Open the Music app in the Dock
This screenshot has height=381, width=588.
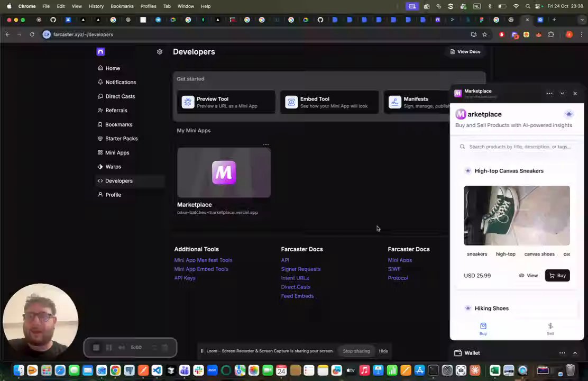[x=364, y=370]
